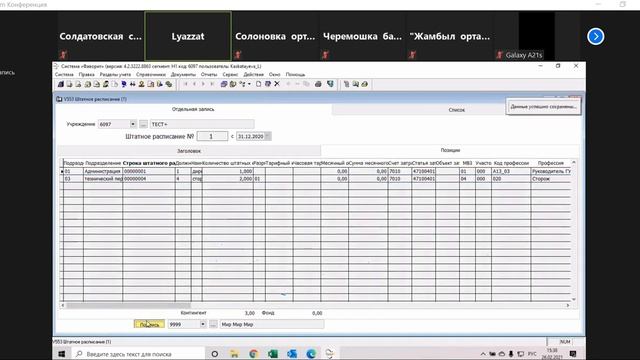Click the teal shield icon in toolbar
Screen dimensions: 640x360
(x=330, y=84)
